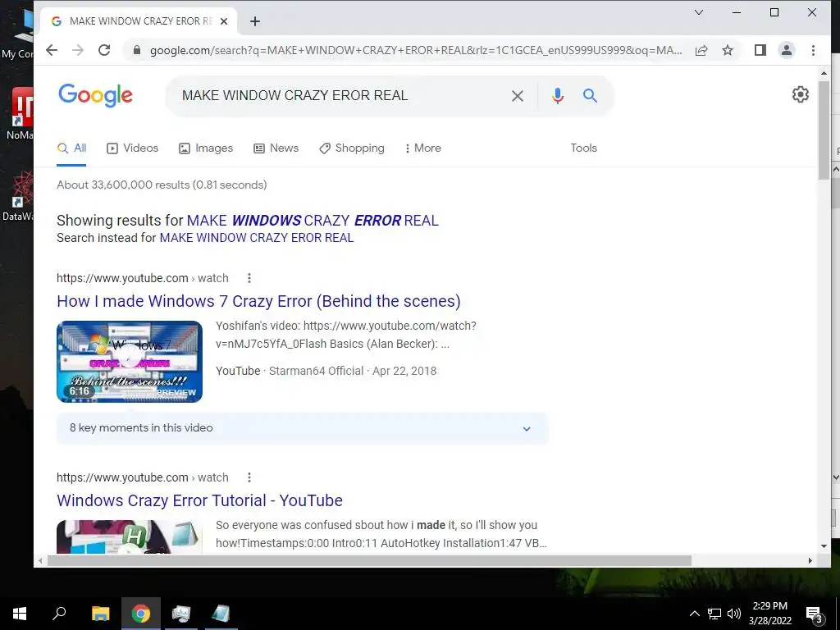This screenshot has height=630, width=840.
Task: Switch to Shopping results tab
Action: click(x=352, y=148)
